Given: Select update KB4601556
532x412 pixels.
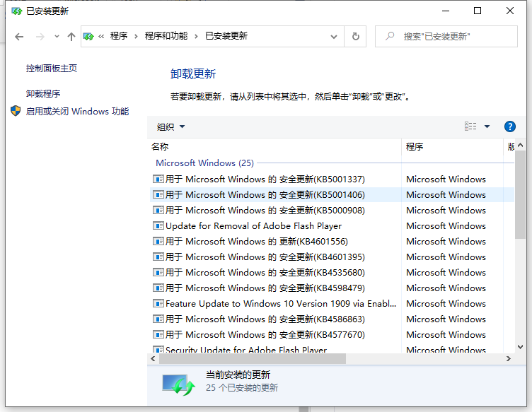Looking at the screenshot, I should [x=332, y=242].
